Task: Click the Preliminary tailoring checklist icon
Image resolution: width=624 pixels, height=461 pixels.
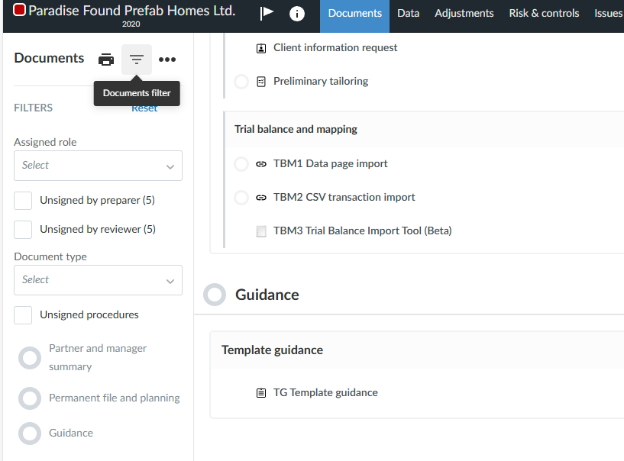Action: pos(261,82)
